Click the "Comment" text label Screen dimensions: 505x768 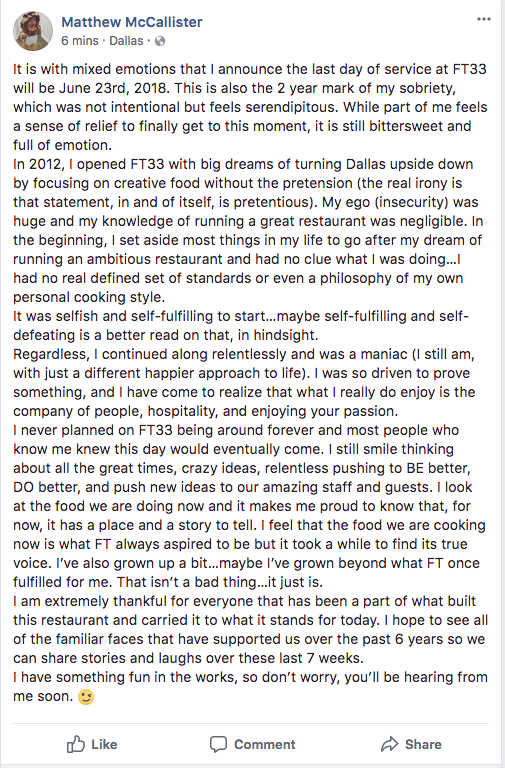pyautogui.click(x=265, y=744)
